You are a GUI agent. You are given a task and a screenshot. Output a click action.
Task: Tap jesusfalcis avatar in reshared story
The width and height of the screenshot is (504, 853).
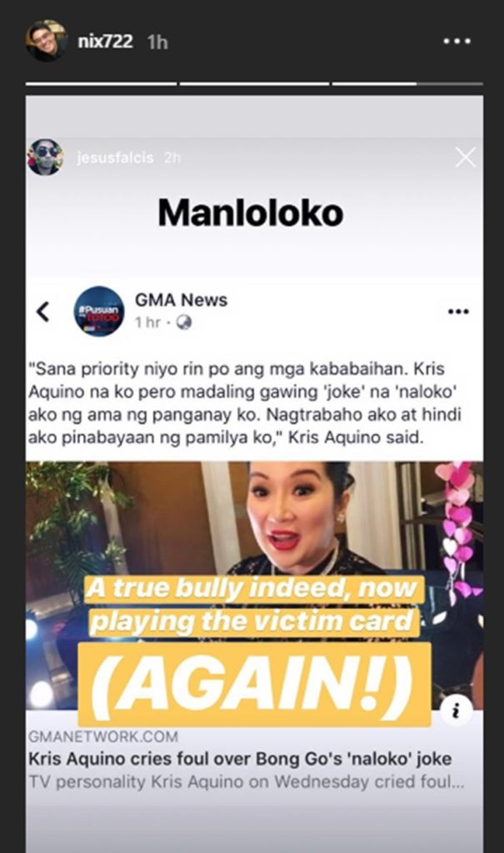pyautogui.click(x=45, y=157)
